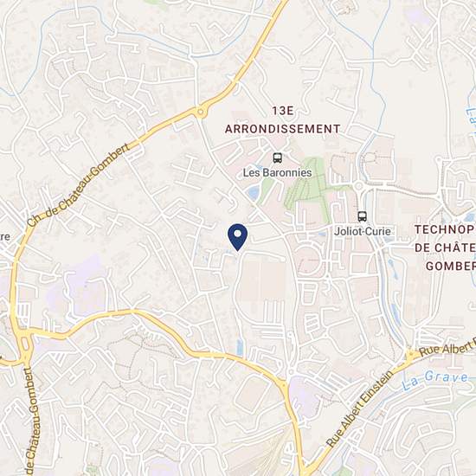This screenshot has width=476, height=476.
Task: Click the Ch. de Château-Gombert road label
Action: (x=79, y=185)
